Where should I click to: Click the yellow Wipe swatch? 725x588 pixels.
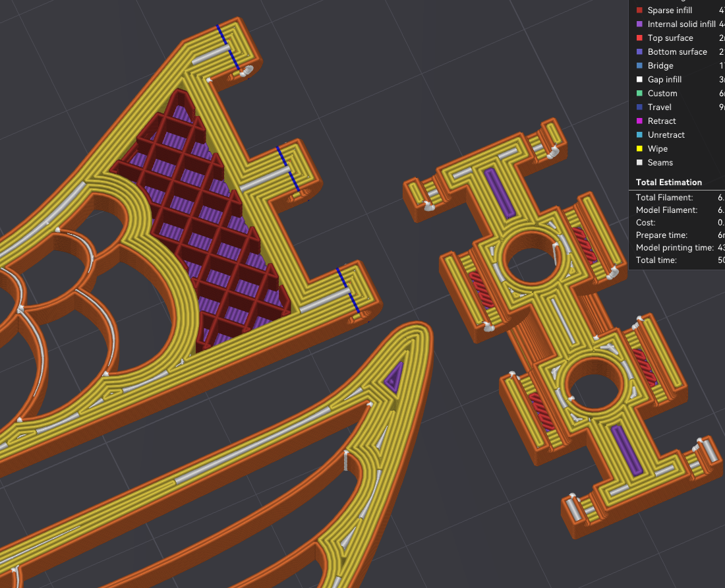tap(639, 149)
